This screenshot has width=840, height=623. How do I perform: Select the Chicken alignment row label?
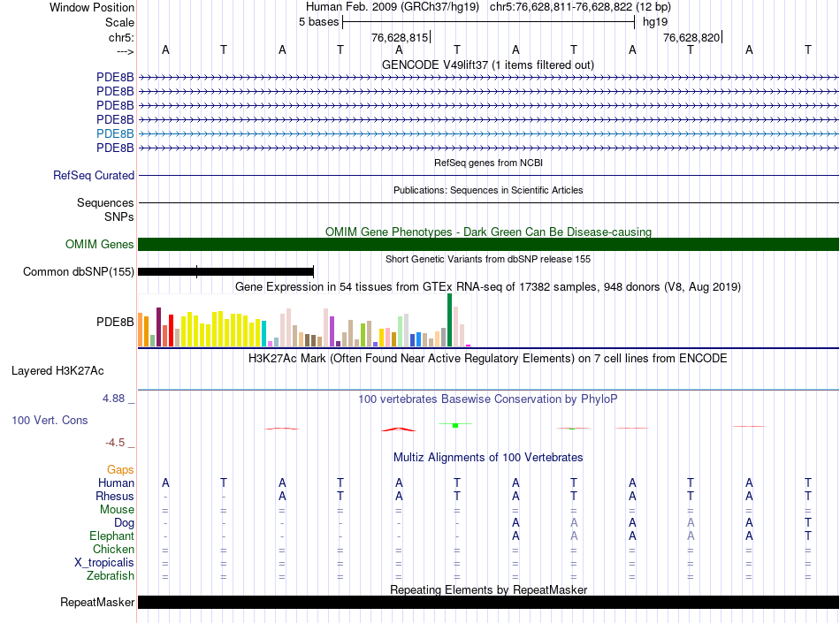point(113,549)
